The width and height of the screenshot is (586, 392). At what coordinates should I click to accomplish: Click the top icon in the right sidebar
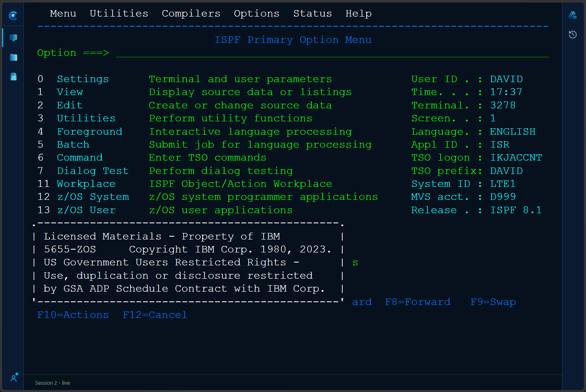point(573,15)
